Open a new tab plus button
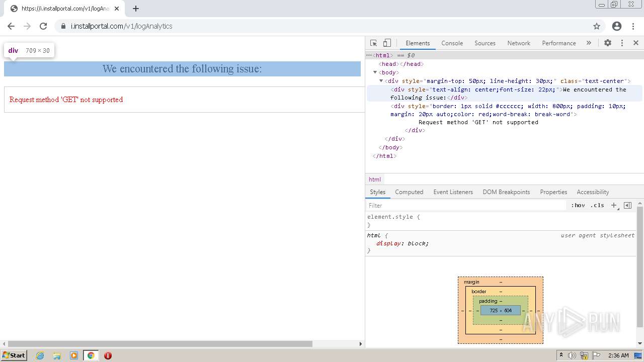The image size is (644, 362). (135, 9)
